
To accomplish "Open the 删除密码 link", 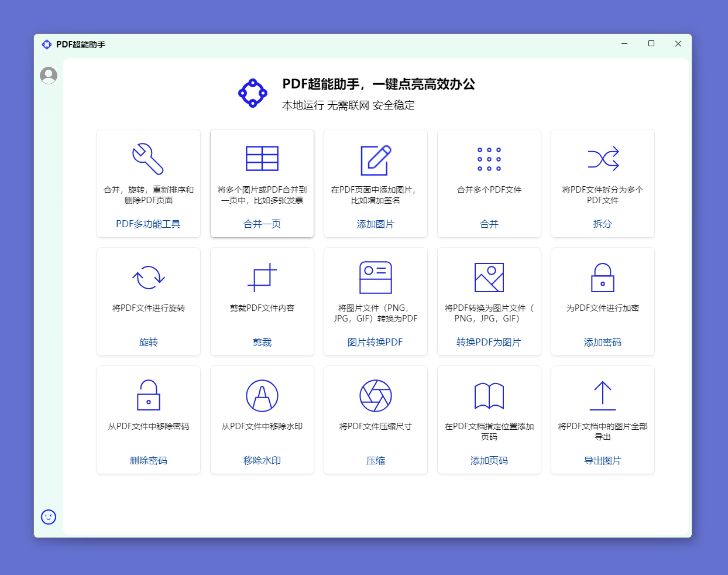I will click(149, 461).
